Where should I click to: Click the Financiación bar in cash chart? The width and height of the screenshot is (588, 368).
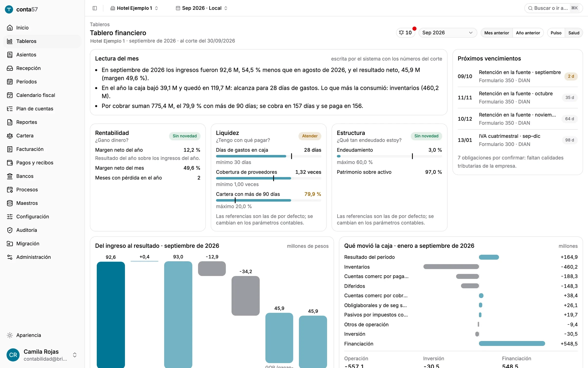tap(512, 343)
